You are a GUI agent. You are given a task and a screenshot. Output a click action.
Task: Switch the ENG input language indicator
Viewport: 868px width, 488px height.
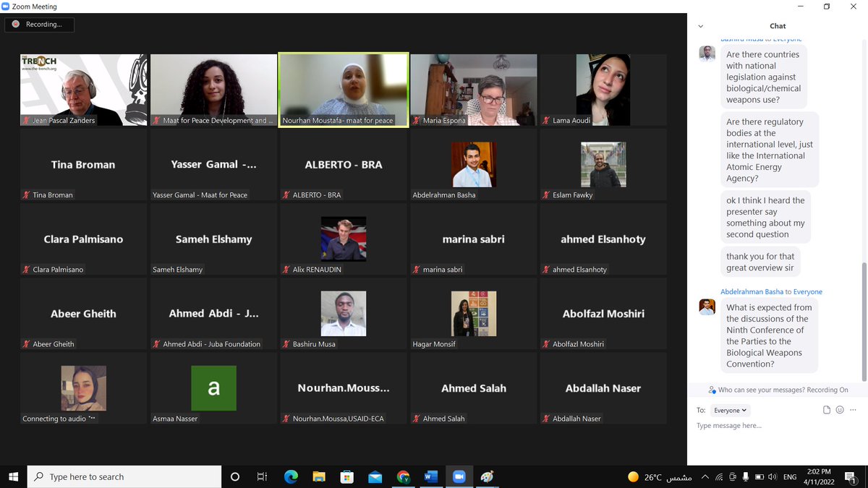pos(790,476)
